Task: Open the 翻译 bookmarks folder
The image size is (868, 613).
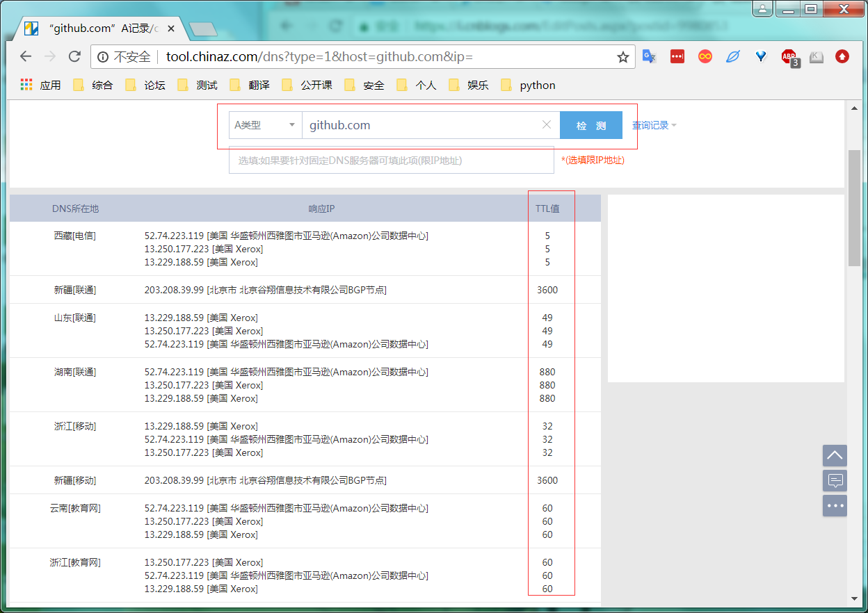Action: [x=250, y=85]
